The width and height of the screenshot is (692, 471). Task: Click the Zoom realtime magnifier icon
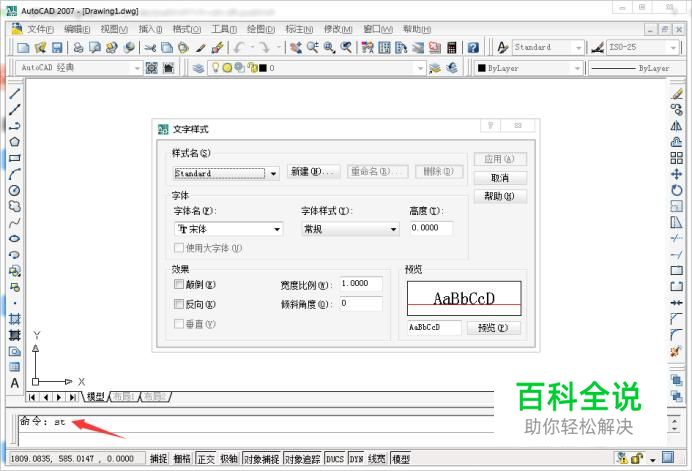(313, 47)
